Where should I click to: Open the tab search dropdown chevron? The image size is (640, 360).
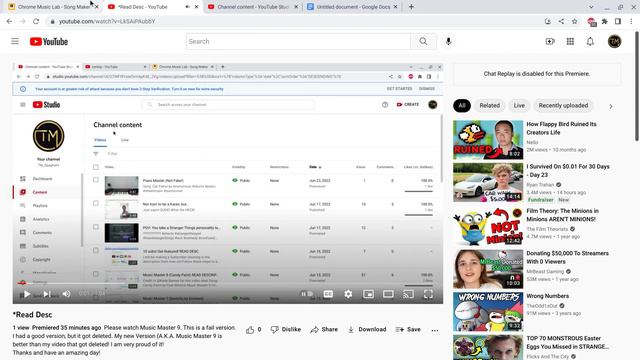pos(591,7)
